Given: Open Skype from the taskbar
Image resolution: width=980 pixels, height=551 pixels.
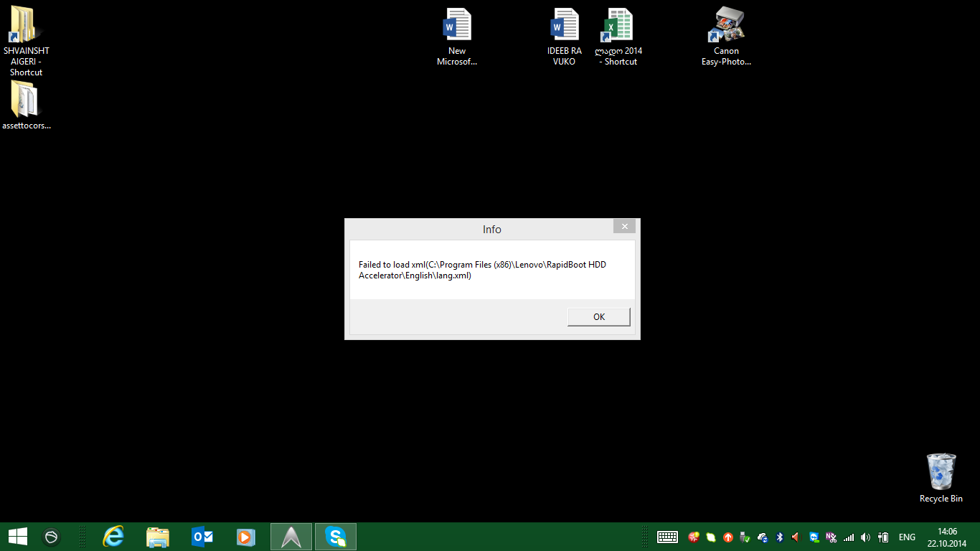Looking at the screenshot, I should (335, 536).
